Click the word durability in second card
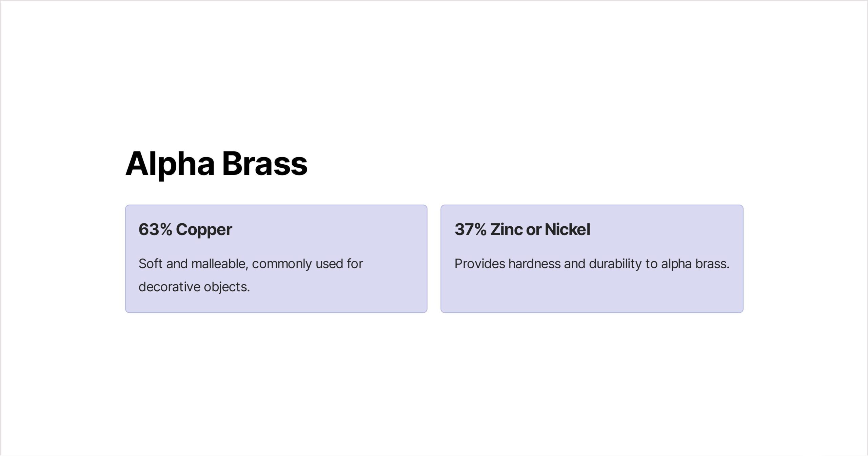The image size is (868, 456). tap(615, 265)
